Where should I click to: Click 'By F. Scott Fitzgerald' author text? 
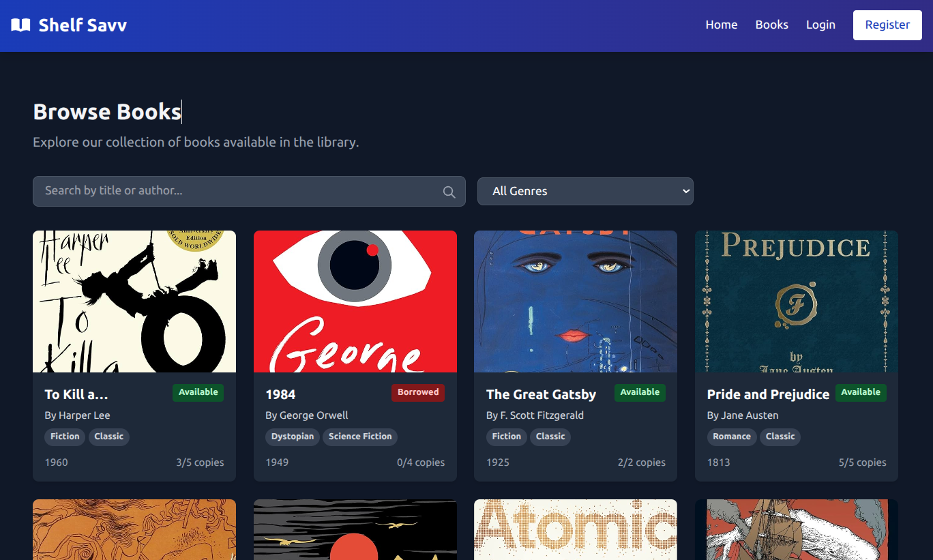(535, 415)
